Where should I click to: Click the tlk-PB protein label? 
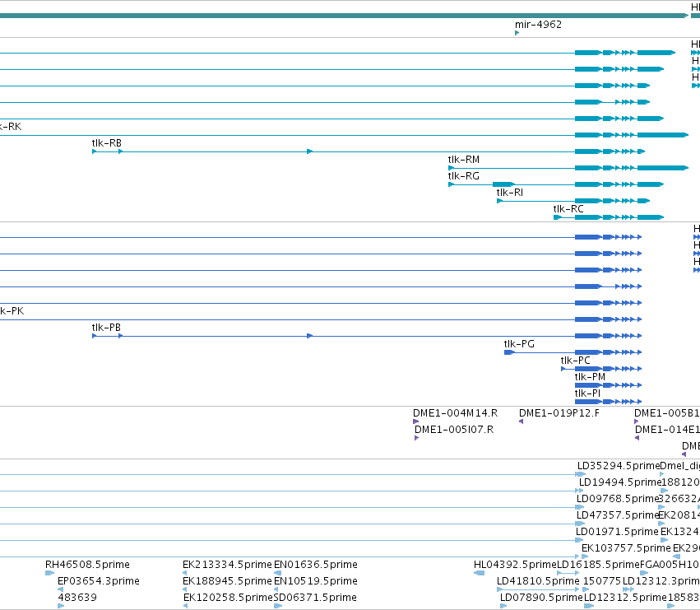click(106, 328)
